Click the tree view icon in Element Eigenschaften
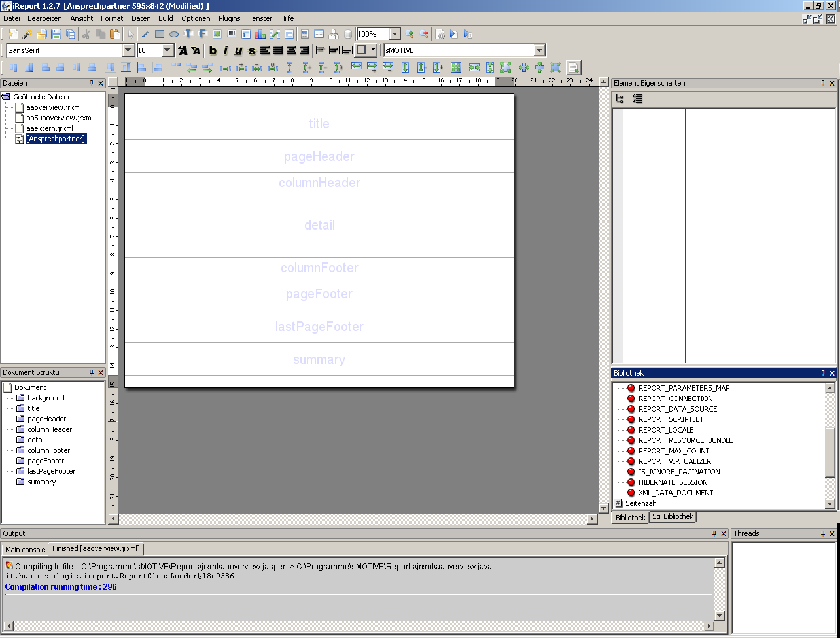The image size is (840, 638). coord(620,99)
